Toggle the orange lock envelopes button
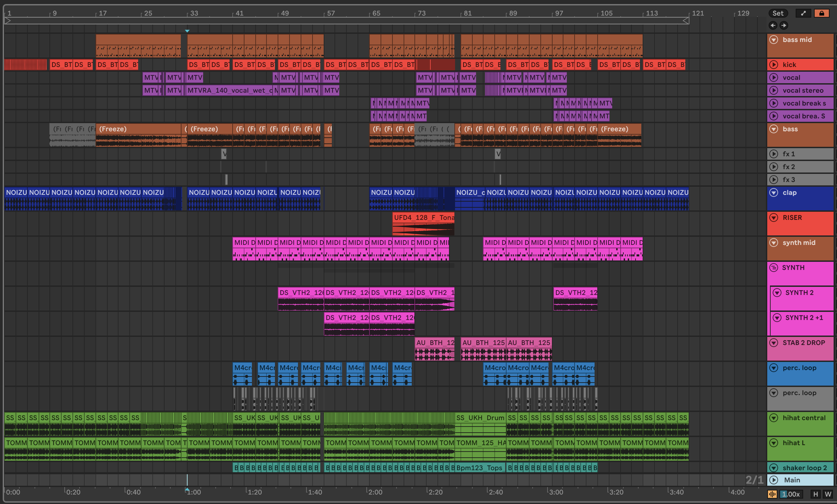Viewport: 837px width, 504px height. (x=821, y=13)
